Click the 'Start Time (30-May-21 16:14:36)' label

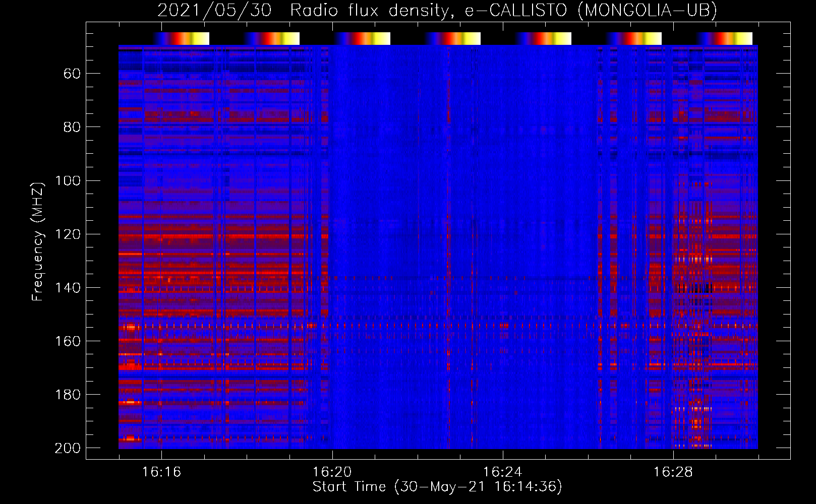[x=437, y=487]
